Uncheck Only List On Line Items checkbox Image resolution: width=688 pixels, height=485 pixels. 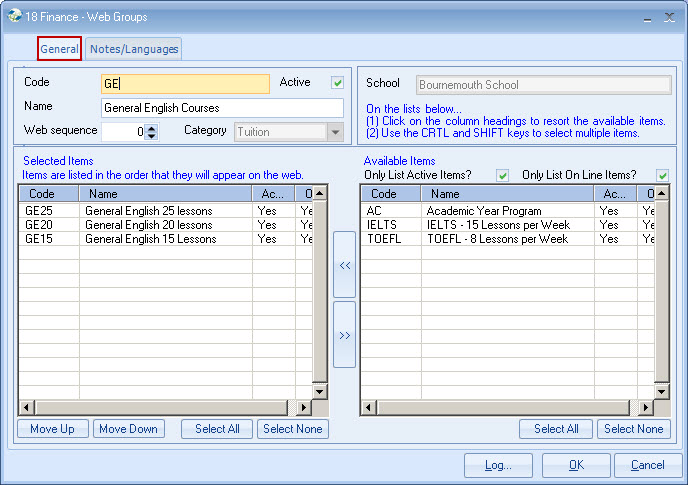click(x=662, y=176)
